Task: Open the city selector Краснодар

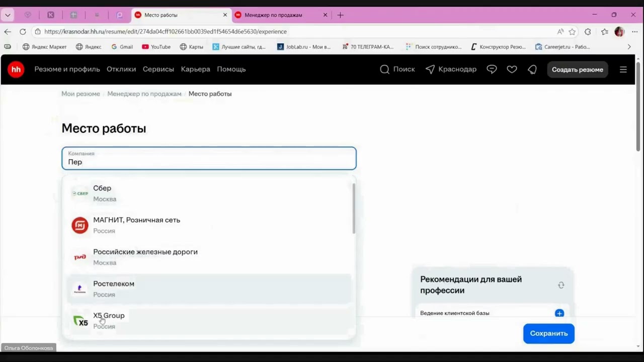Action: click(451, 69)
